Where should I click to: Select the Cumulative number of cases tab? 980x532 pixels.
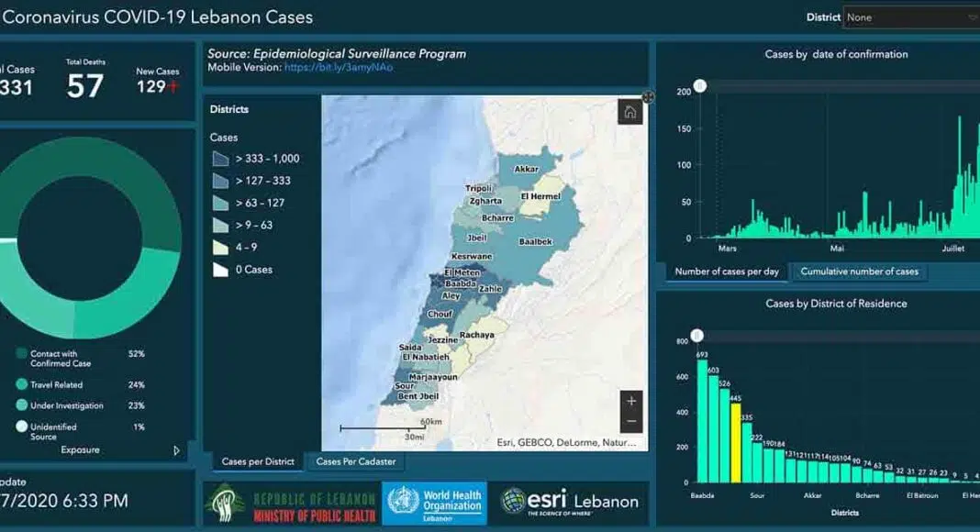pyautogui.click(x=859, y=272)
